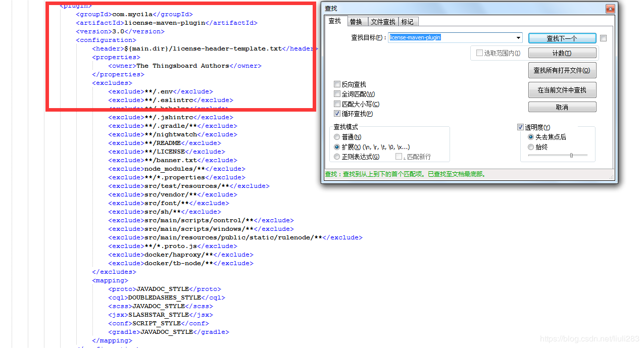This screenshot has height=348, width=644.
Task: Click the header license-header-template.txt line
Action: [x=205, y=48]
